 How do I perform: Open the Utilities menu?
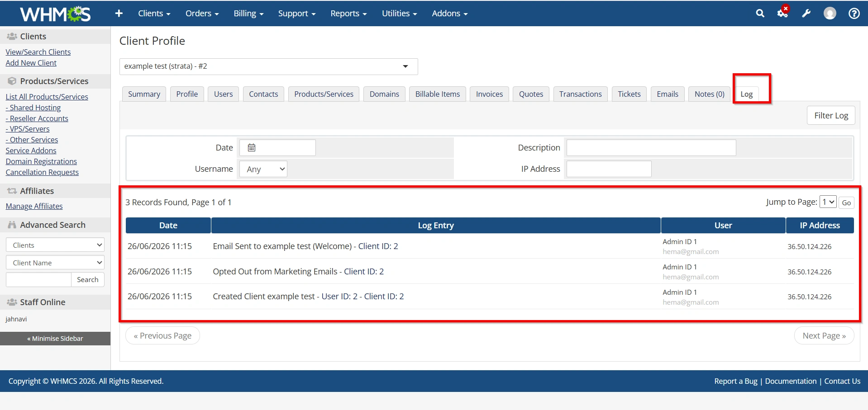tap(399, 14)
